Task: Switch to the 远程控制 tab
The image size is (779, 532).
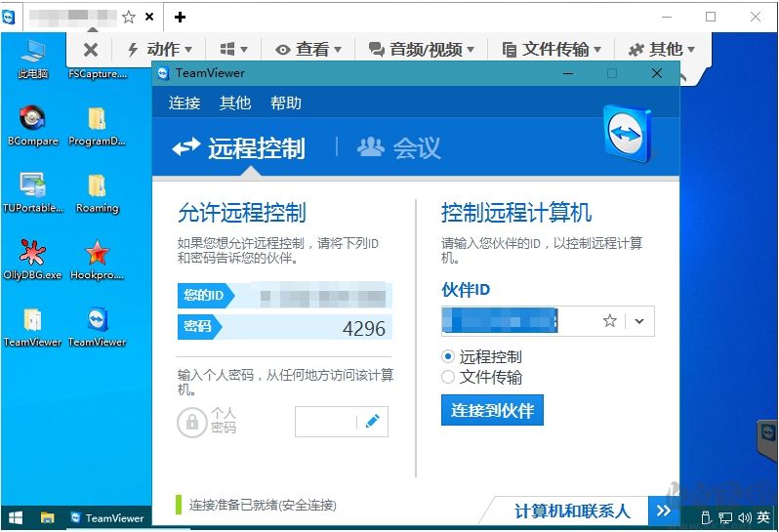Action: click(x=238, y=148)
